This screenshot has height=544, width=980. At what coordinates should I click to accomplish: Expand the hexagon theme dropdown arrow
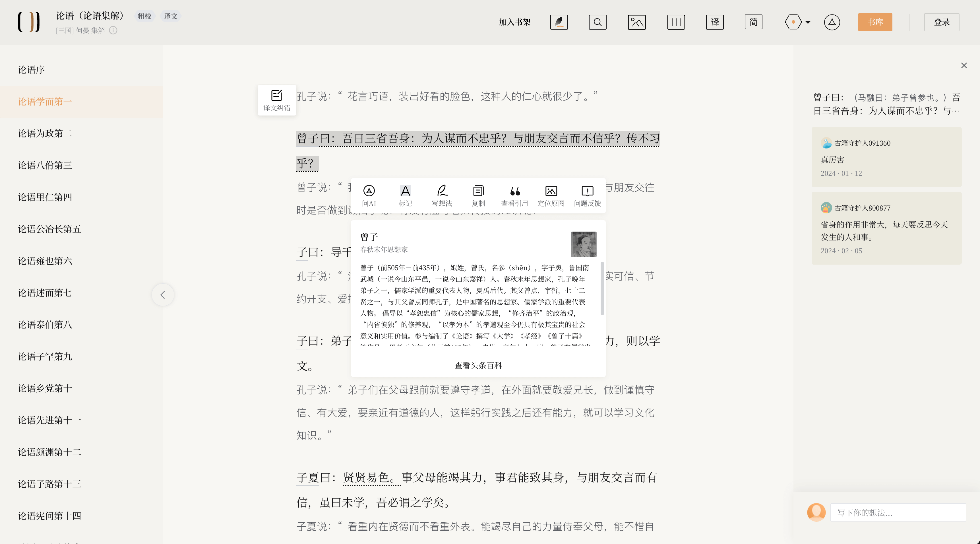click(808, 22)
